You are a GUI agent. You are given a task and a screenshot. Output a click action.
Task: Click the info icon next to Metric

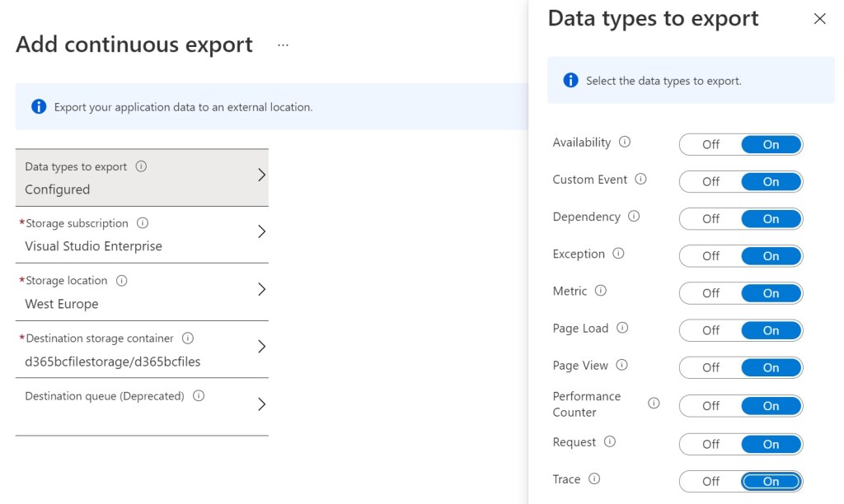[603, 291]
